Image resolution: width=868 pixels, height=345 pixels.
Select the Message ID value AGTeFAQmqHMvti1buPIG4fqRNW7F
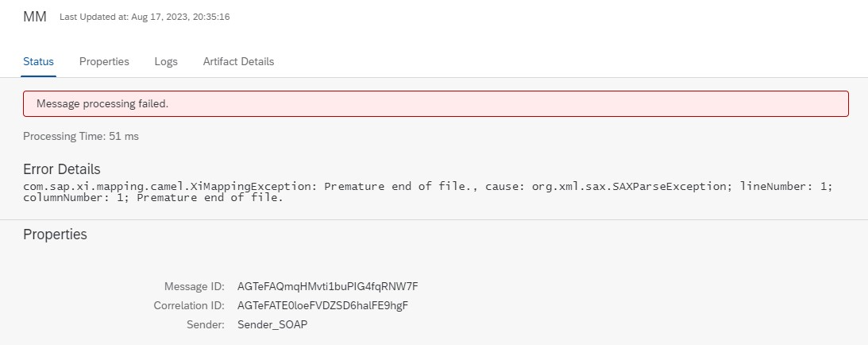click(x=328, y=286)
